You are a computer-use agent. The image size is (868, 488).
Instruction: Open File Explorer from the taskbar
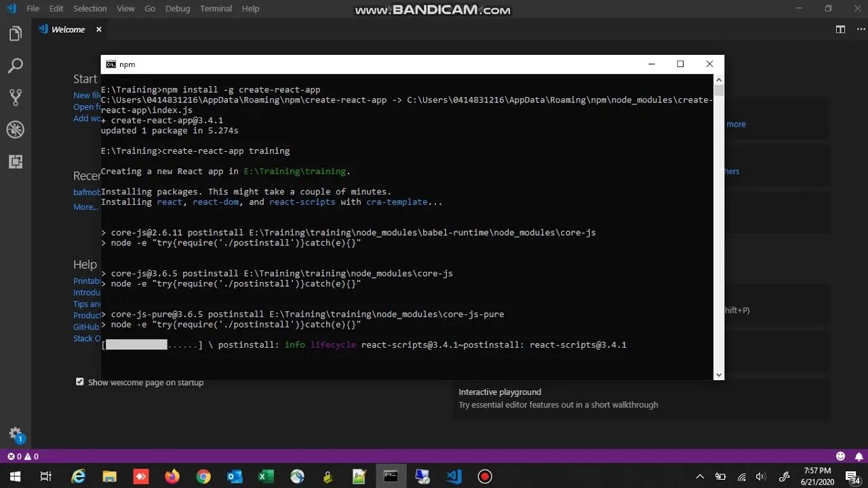point(110,476)
